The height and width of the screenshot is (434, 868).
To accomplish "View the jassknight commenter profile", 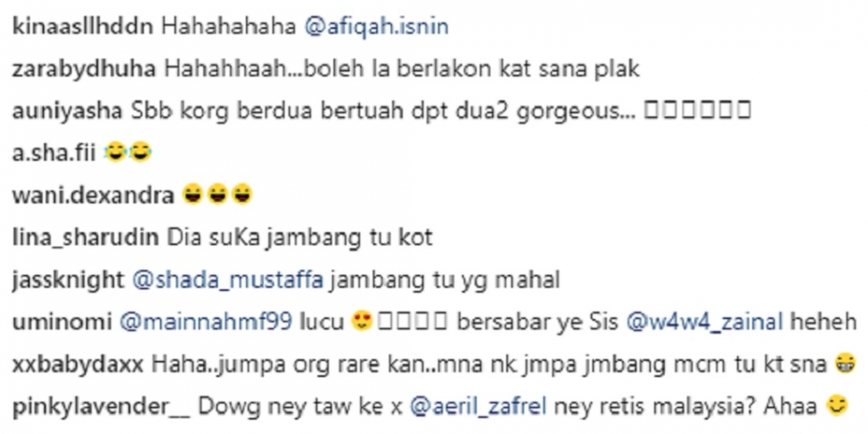I will click(x=69, y=281).
